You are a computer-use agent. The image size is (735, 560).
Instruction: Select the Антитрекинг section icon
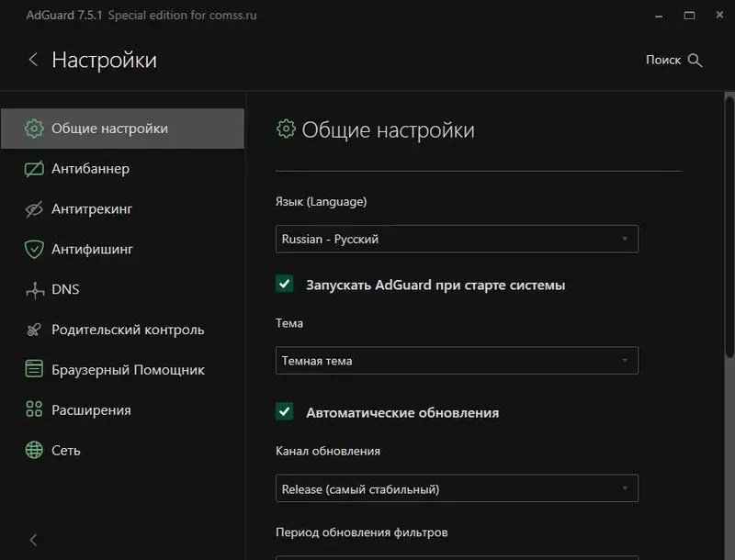click(34, 209)
